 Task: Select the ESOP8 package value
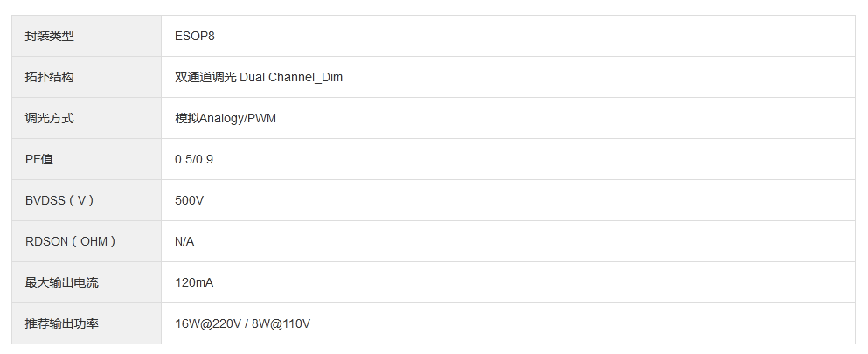point(195,36)
